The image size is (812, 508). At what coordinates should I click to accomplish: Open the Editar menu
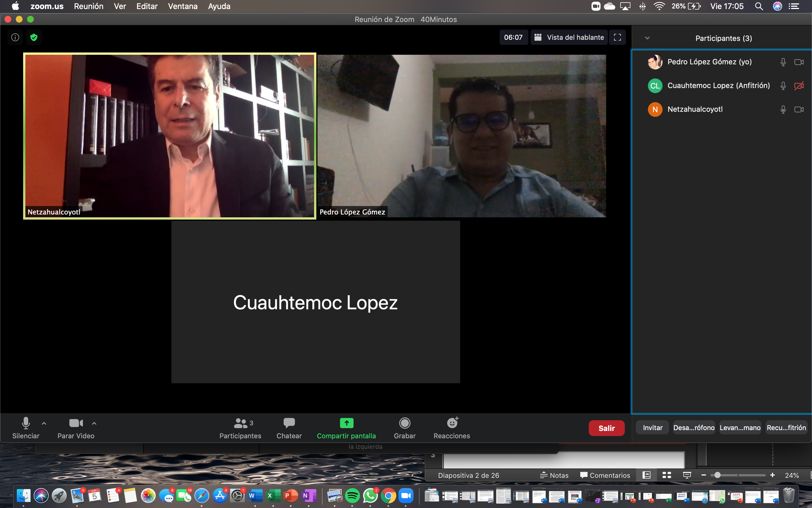point(147,6)
